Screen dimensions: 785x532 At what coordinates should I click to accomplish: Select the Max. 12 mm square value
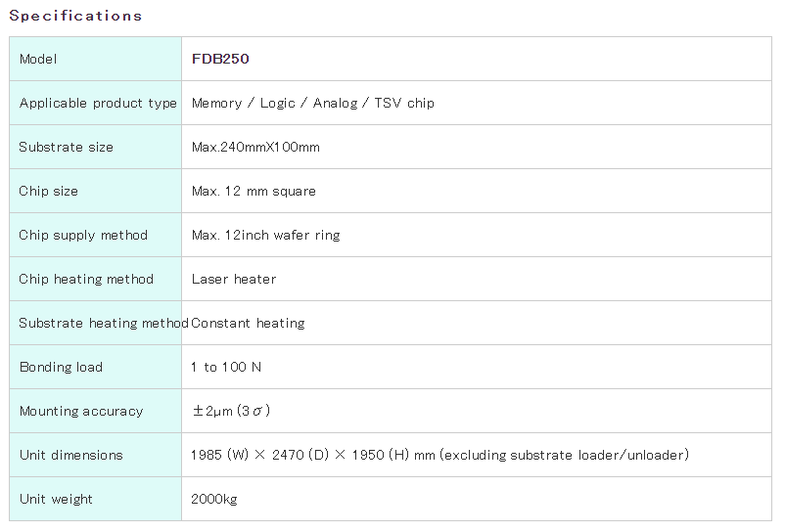[254, 191]
